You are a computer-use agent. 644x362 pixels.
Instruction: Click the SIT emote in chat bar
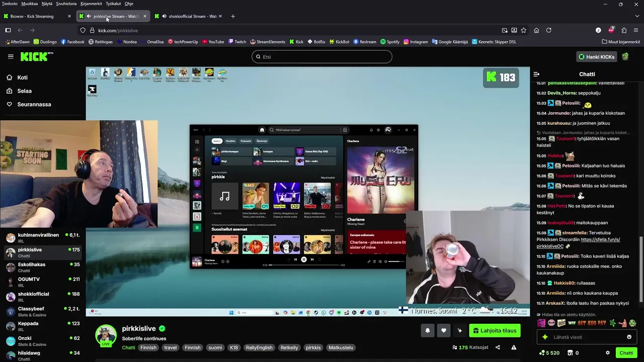(582, 323)
